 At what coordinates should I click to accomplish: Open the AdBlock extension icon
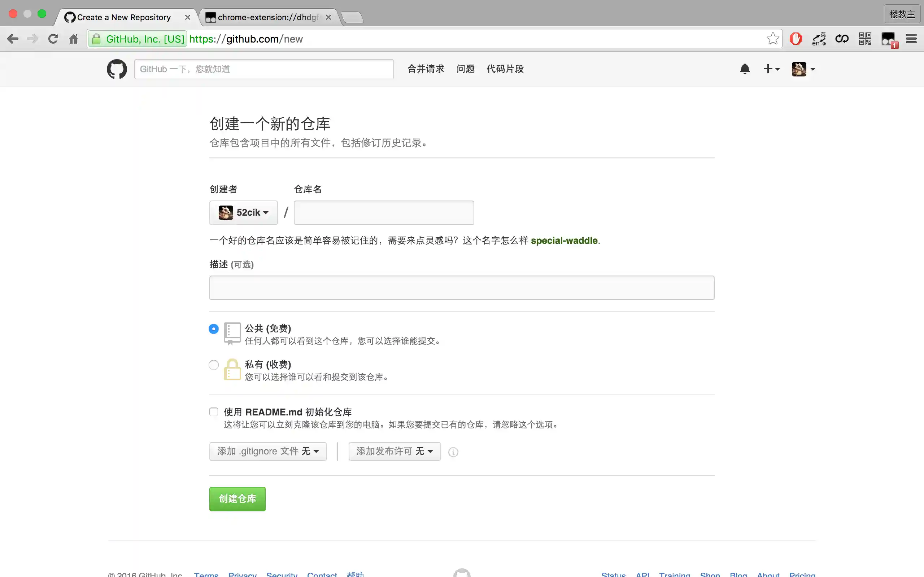tap(796, 39)
